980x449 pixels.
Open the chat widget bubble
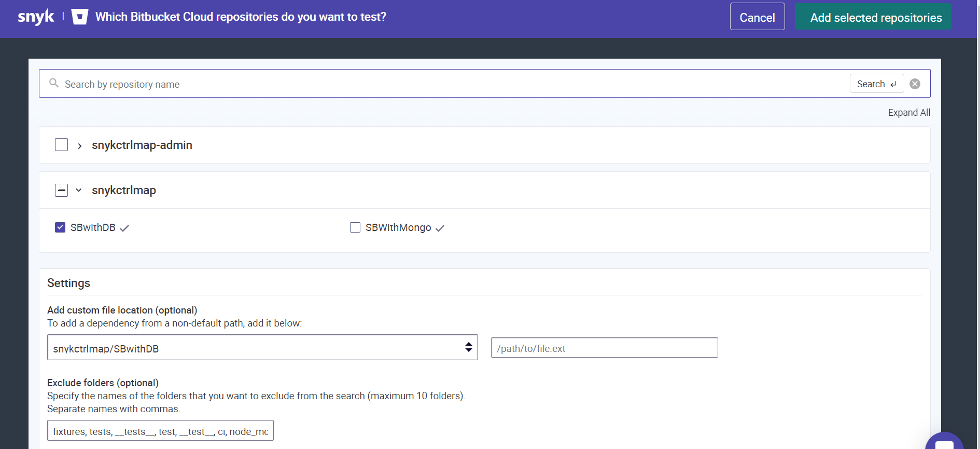pyautogui.click(x=945, y=441)
